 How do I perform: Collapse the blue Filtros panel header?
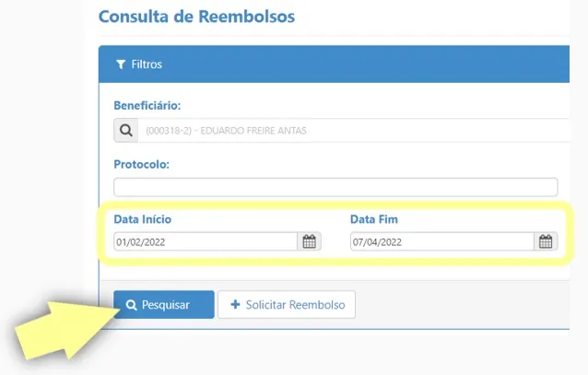click(335, 64)
